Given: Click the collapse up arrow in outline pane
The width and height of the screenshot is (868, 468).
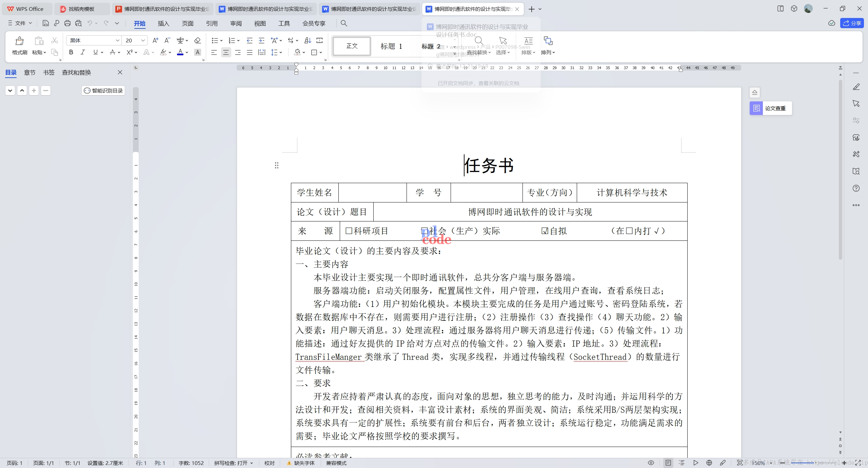Looking at the screenshot, I should click(x=22, y=91).
